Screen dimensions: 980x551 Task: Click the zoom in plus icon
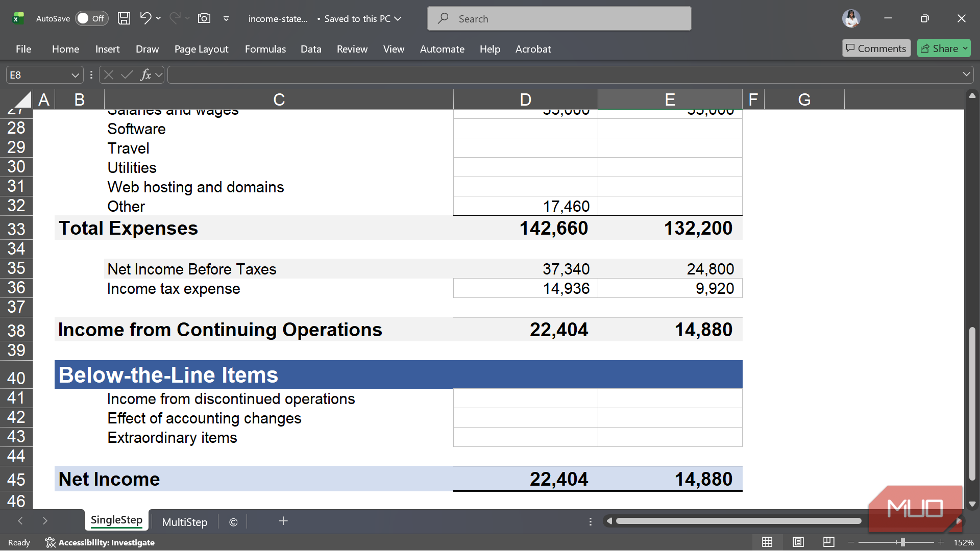pos(941,542)
